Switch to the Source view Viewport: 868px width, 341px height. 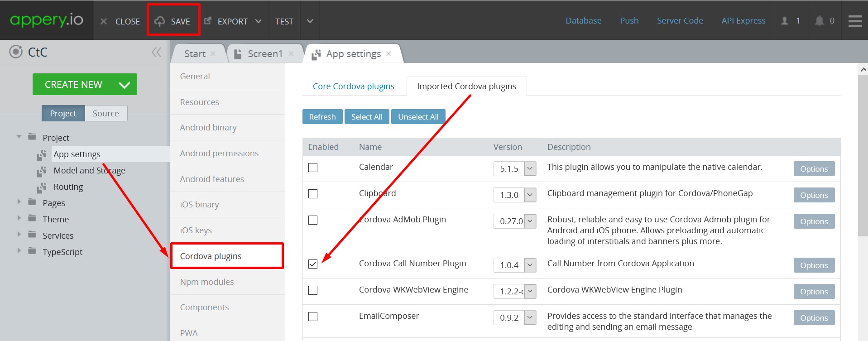click(106, 113)
